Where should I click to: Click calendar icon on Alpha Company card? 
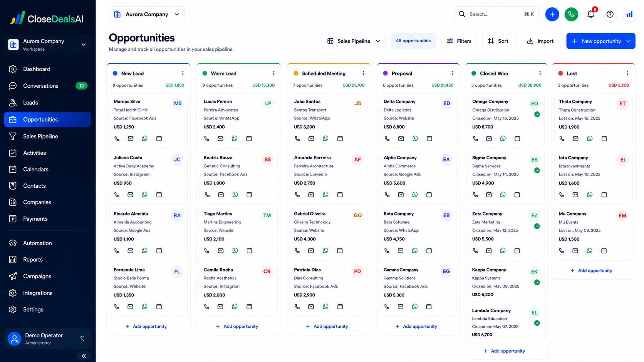point(429,195)
